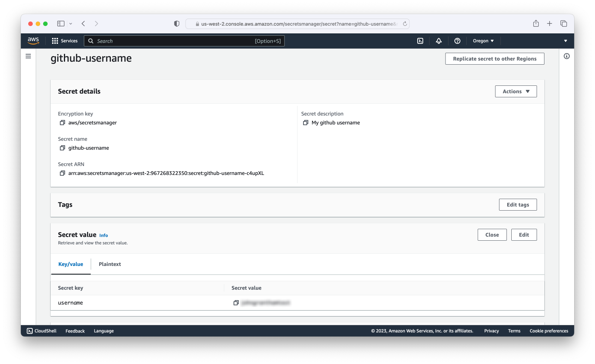Copy the secret description text
Viewport: 595px width, 364px height.
pyautogui.click(x=306, y=123)
